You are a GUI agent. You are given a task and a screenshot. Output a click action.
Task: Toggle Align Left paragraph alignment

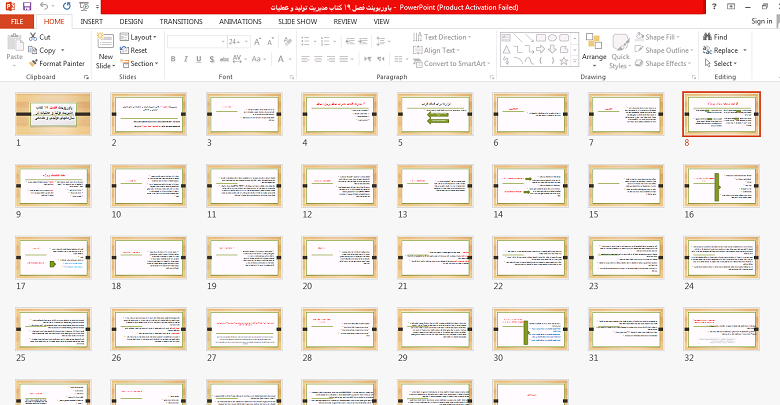[305, 59]
